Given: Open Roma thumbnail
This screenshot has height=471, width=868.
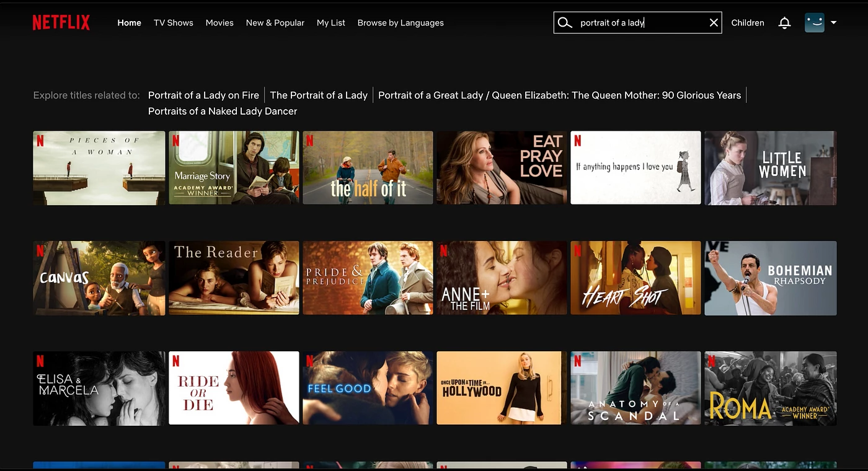Looking at the screenshot, I should (771, 388).
